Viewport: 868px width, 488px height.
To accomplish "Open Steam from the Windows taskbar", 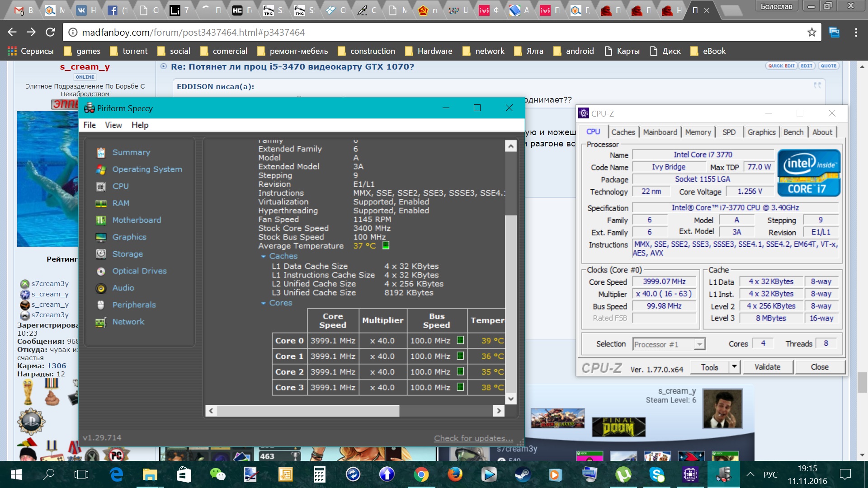I will coord(523,474).
